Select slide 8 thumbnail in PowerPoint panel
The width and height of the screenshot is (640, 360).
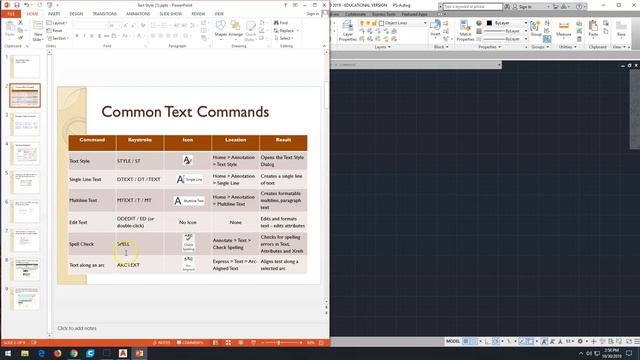point(25,269)
